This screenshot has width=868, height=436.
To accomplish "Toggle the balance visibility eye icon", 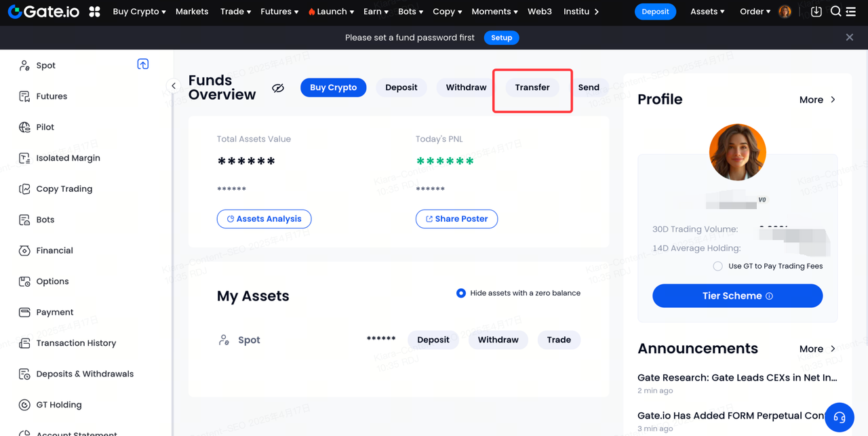I will click(278, 88).
